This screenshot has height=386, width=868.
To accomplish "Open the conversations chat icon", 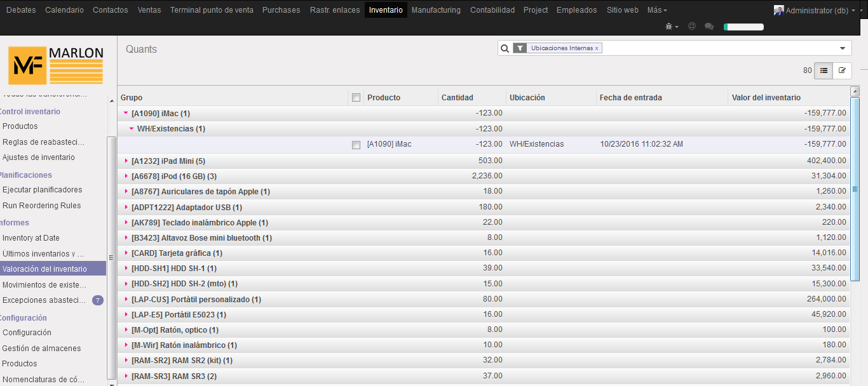I will [709, 27].
